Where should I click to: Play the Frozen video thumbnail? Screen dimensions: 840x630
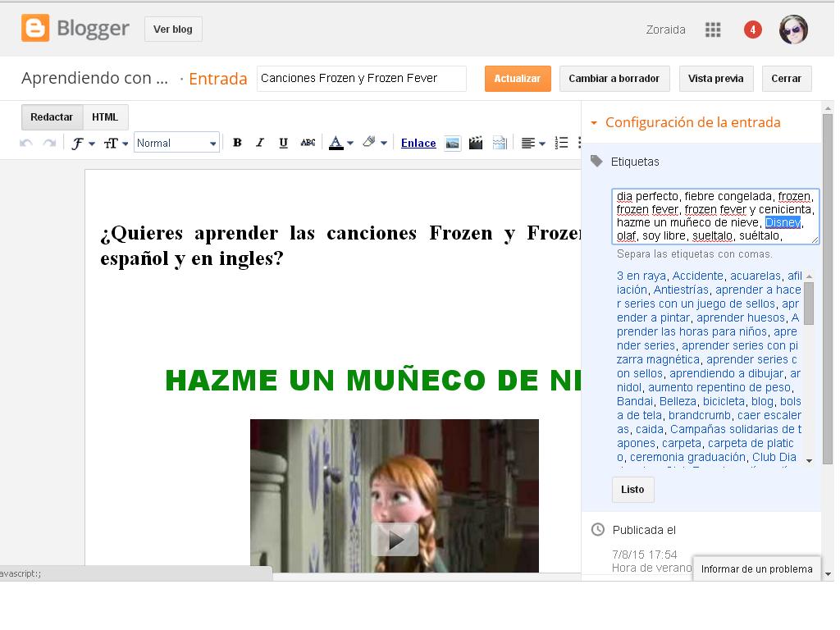pos(395,540)
